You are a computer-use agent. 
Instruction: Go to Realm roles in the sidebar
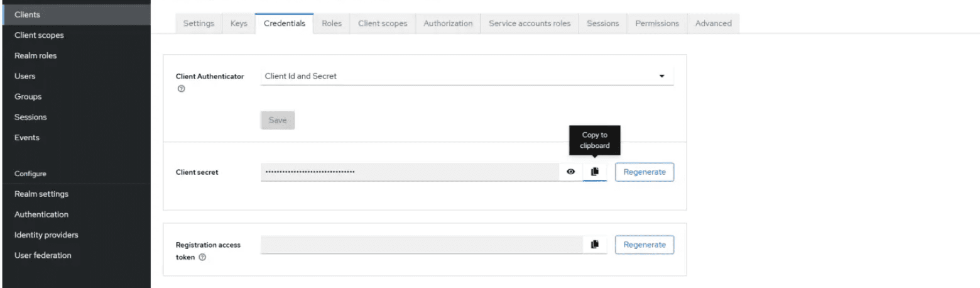(x=77, y=55)
